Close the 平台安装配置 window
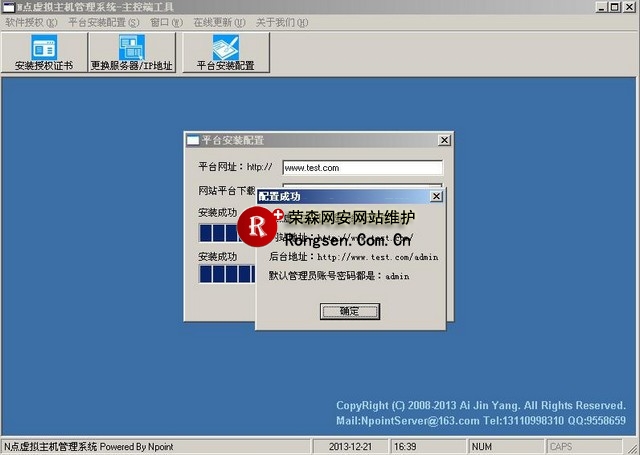Screen dimensions: 640x455 tap(444, 141)
